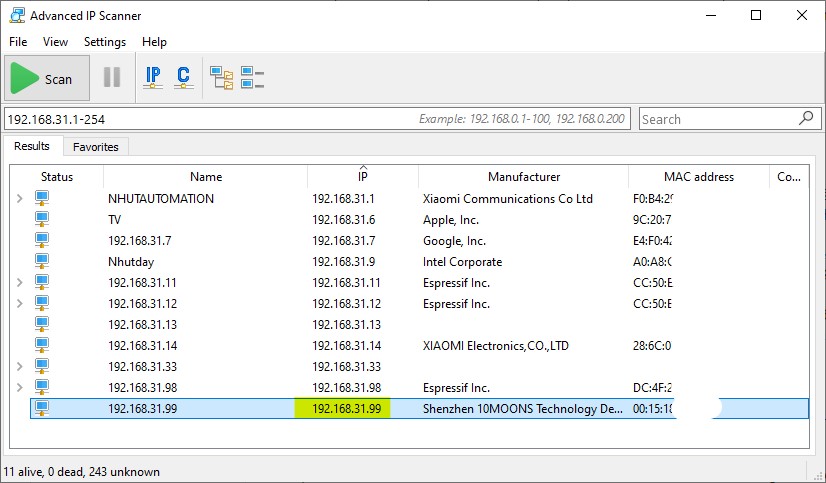Click the computer icon for 192.168.31.33
The width and height of the screenshot is (826, 483).
point(42,367)
